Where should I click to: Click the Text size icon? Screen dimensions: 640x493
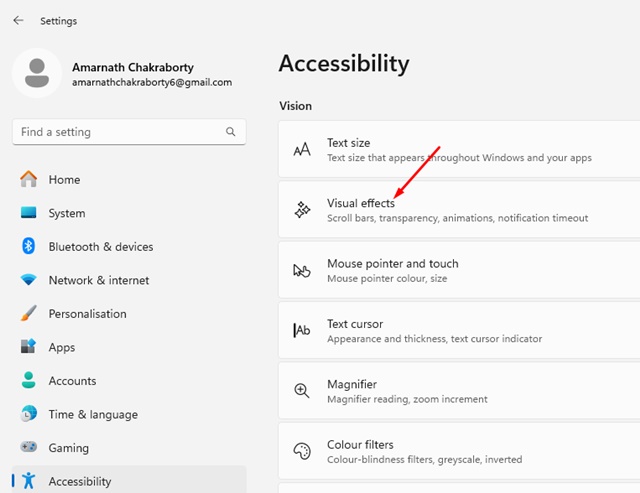pos(302,150)
